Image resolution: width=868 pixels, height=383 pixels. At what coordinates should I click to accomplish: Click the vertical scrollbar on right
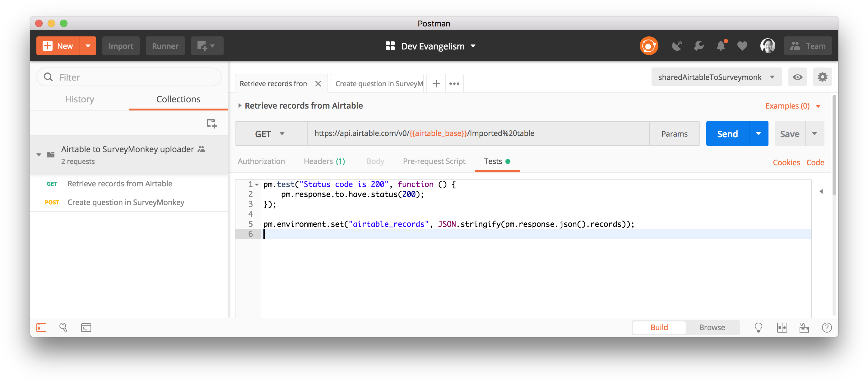pos(834,145)
